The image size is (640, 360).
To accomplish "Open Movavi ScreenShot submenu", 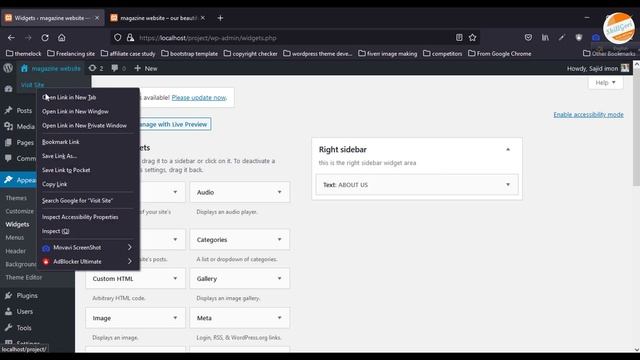I will coord(88,247).
